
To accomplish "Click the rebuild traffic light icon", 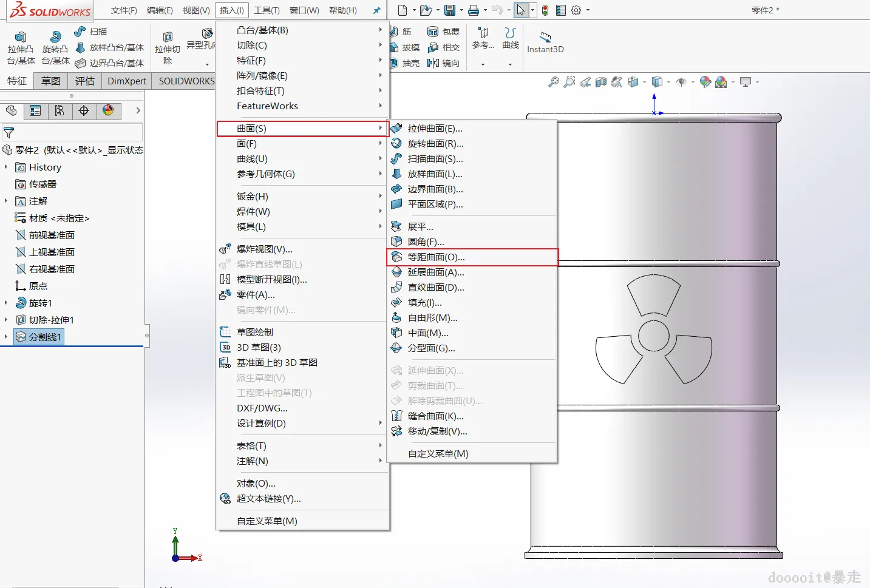I will [x=545, y=10].
